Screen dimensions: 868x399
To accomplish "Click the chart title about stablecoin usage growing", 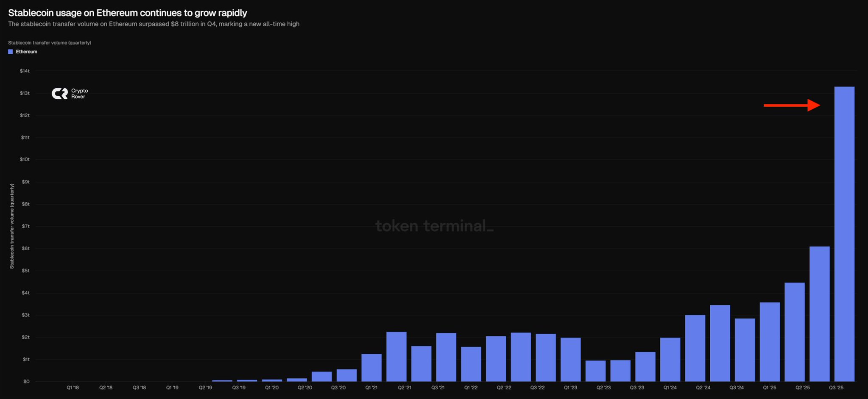I will coord(128,13).
